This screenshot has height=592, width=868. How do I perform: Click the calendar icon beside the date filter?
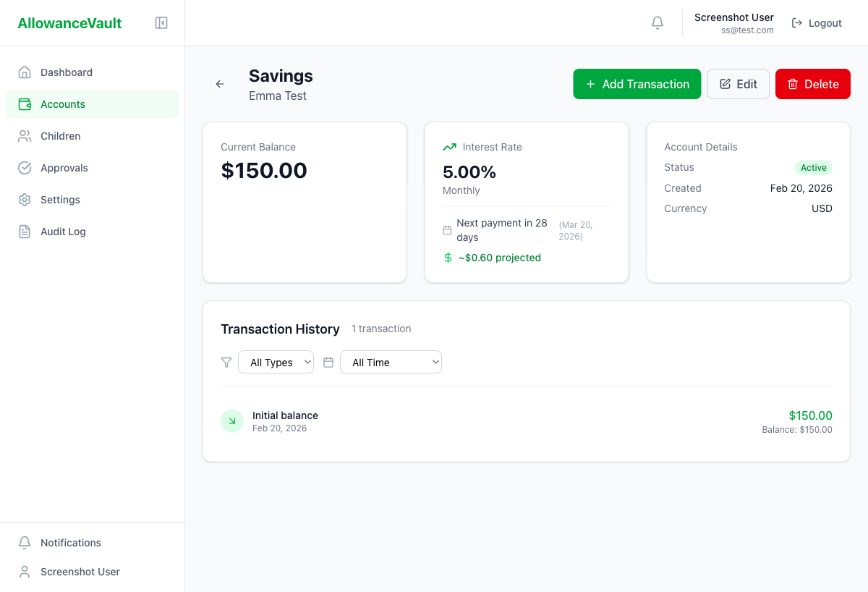pos(328,362)
